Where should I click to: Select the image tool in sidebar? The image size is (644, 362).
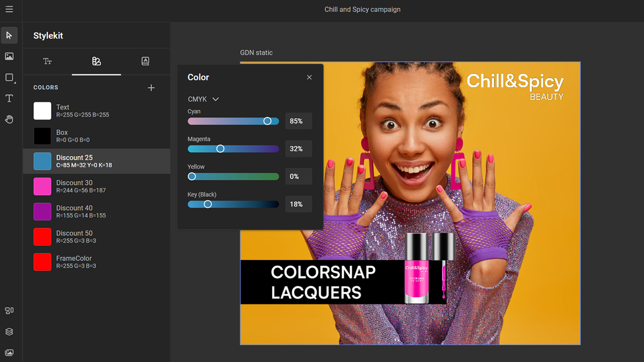[x=9, y=56]
